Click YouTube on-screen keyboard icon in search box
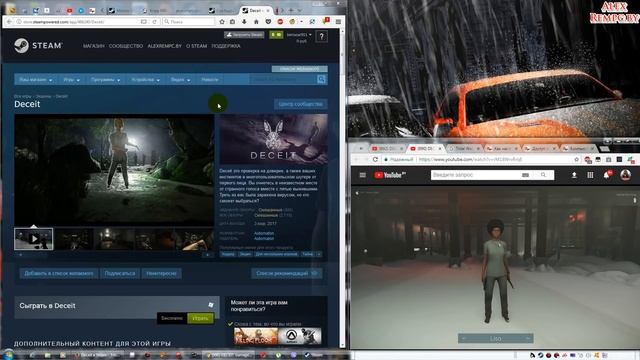Image resolution: width=640 pixels, height=360 pixels. (x=525, y=175)
